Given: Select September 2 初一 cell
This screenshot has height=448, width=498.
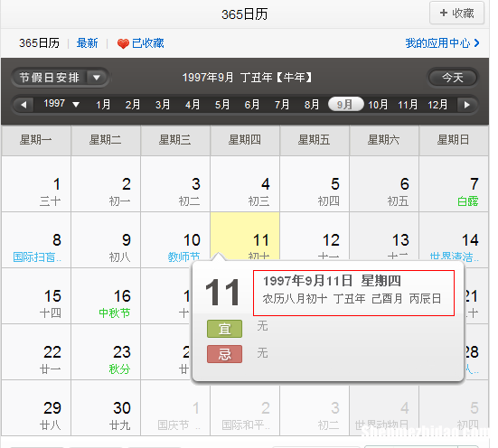Looking at the screenshot, I should tap(106, 184).
